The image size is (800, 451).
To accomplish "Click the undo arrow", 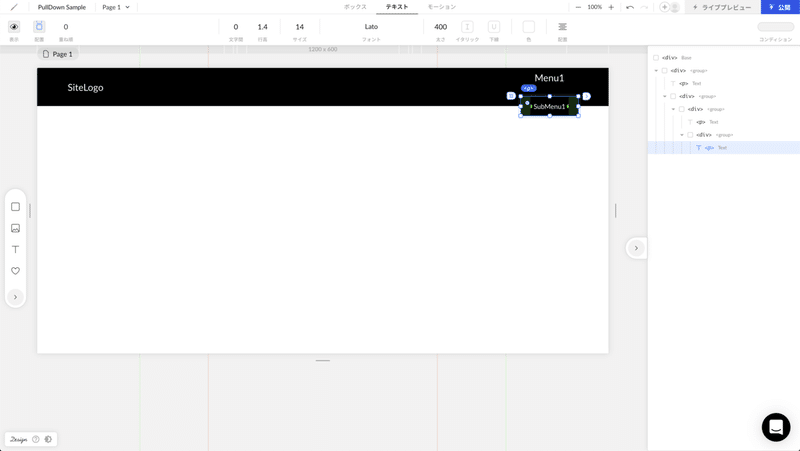I will [x=630, y=7].
